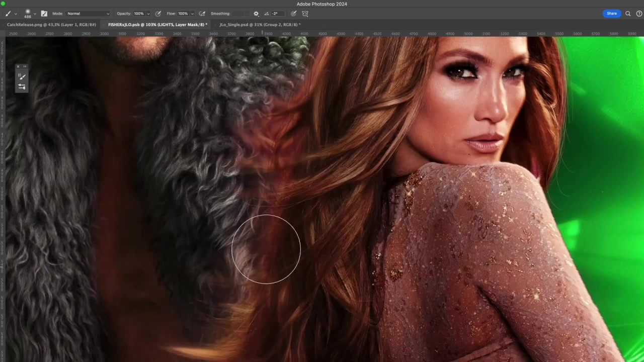Enable airbrush-style build-up icon
The image size is (644, 362).
point(202,14)
